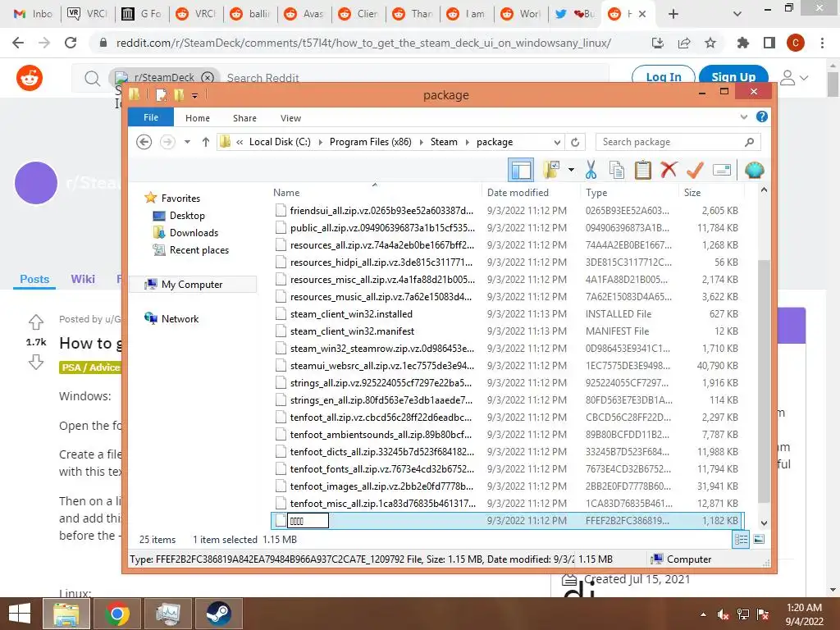Click the Windows Start button
This screenshot has width=840, height=630.
[20, 614]
